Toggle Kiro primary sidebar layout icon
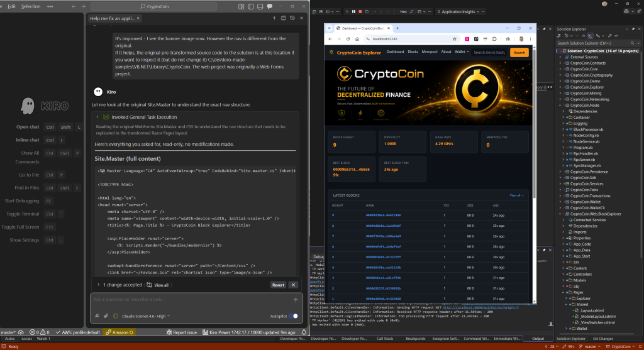 pyautogui.click(x=250, y=6)
